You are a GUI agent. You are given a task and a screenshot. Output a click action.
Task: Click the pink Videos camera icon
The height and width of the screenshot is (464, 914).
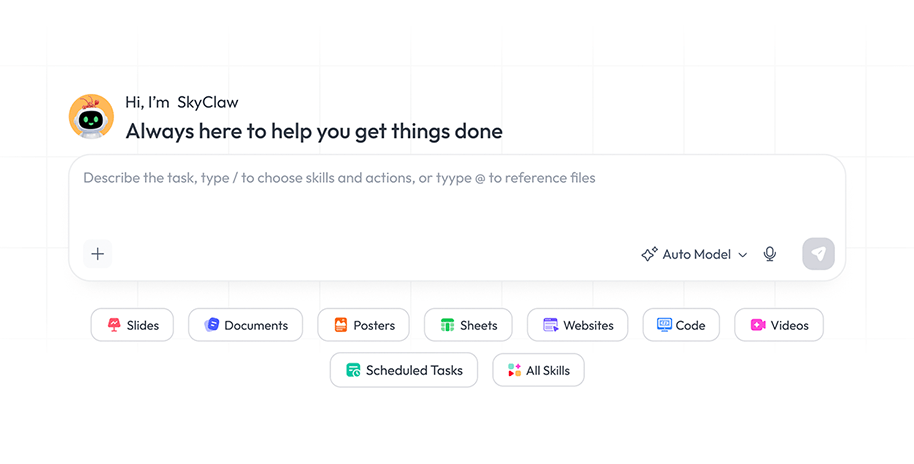click(x=758, y=325)
